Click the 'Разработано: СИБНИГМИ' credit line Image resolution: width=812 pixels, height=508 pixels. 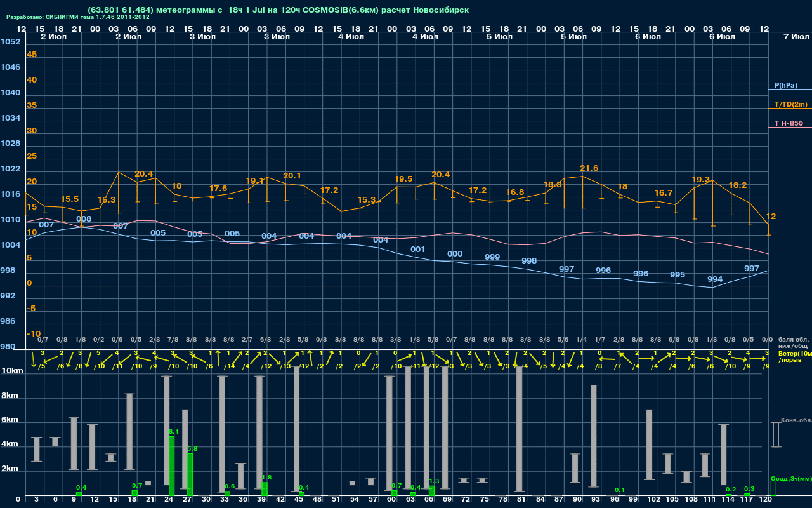click(x=78, y=17)
